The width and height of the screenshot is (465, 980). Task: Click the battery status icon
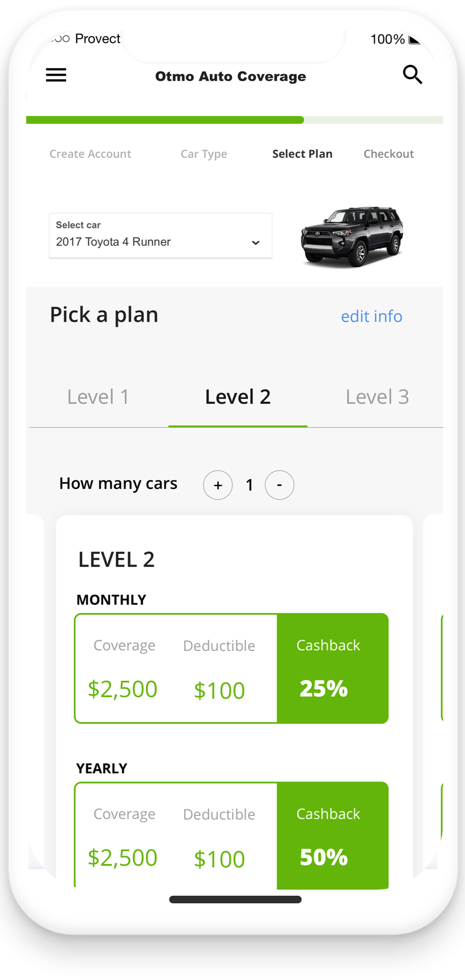[x=415, y=40]
